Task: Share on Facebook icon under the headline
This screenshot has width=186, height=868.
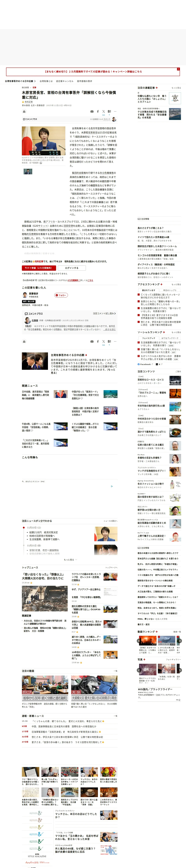Action: click(x=98, y=112)
